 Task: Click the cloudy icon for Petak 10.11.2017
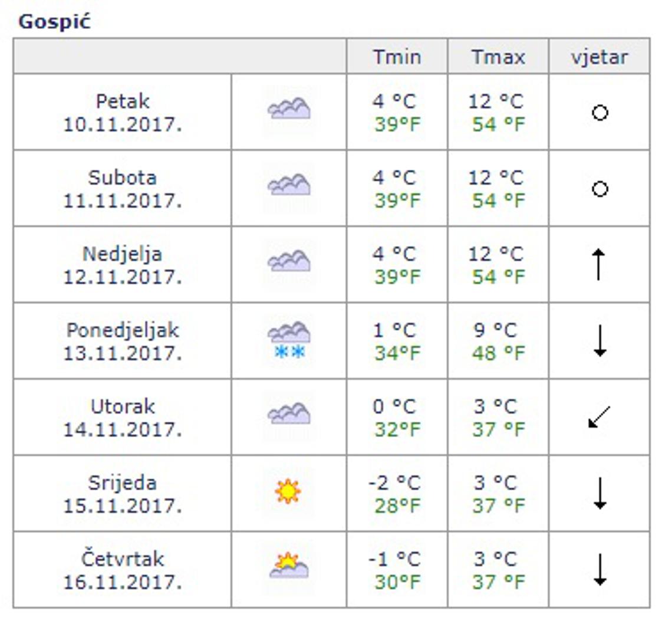click(289, 109)
